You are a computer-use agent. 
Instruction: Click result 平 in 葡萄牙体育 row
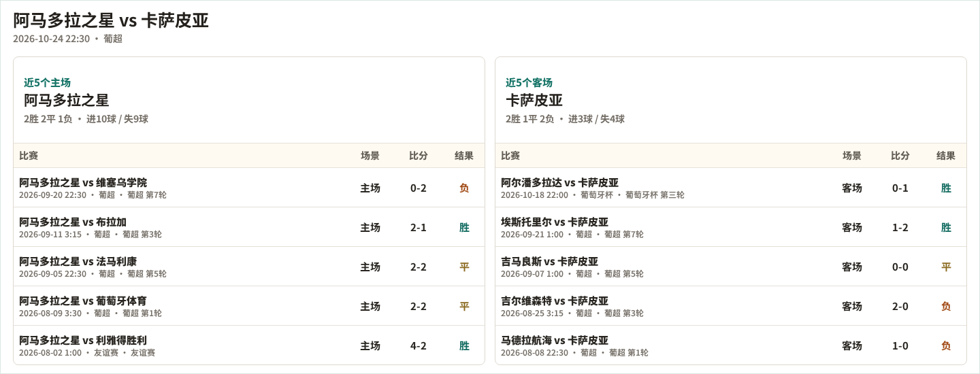(x=464, y=306)
